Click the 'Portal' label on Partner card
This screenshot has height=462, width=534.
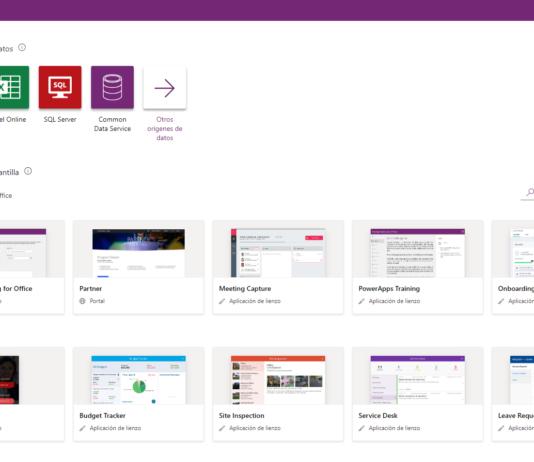click(97, 301)
